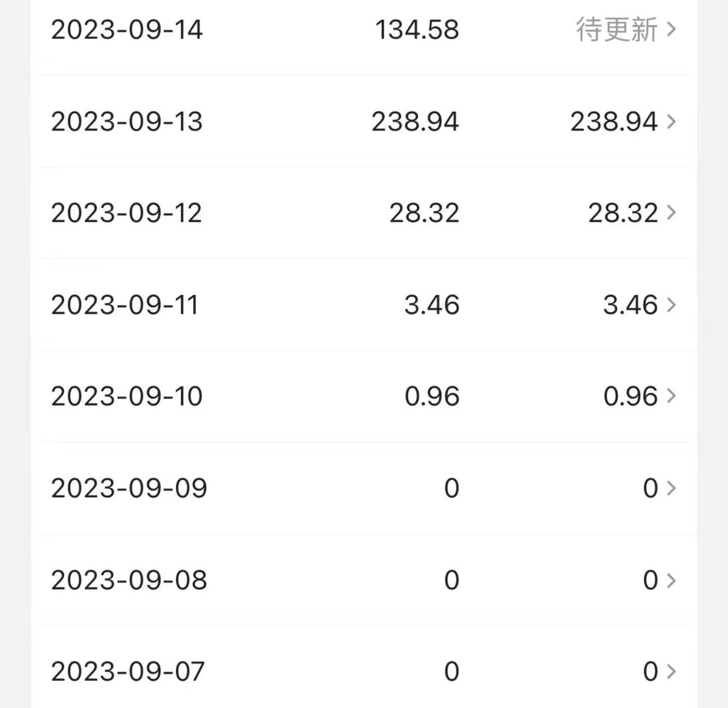Expand the 2023-09-10 row chevron
728x708 pixels.
[x=671, y=396]
